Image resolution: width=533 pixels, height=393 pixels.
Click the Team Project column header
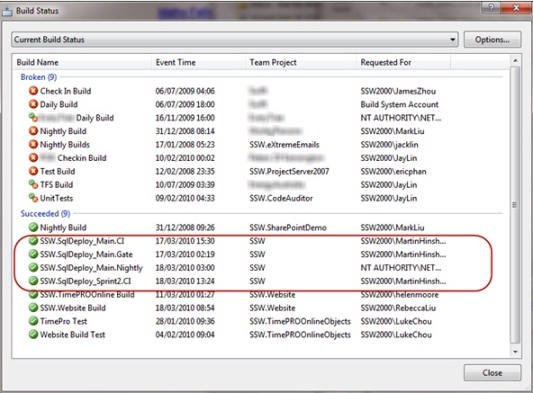click(x=301, y=63)
